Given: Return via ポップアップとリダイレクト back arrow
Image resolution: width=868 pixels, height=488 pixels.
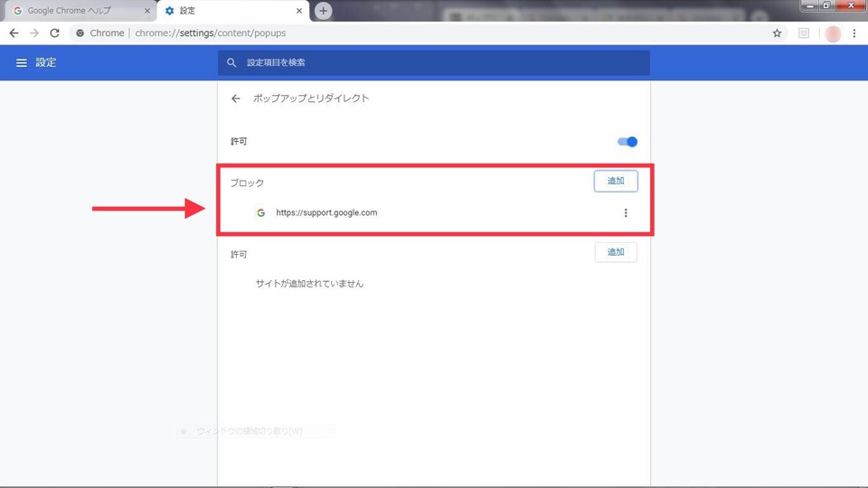Looking at the screenshot, I should pos(236,99).
